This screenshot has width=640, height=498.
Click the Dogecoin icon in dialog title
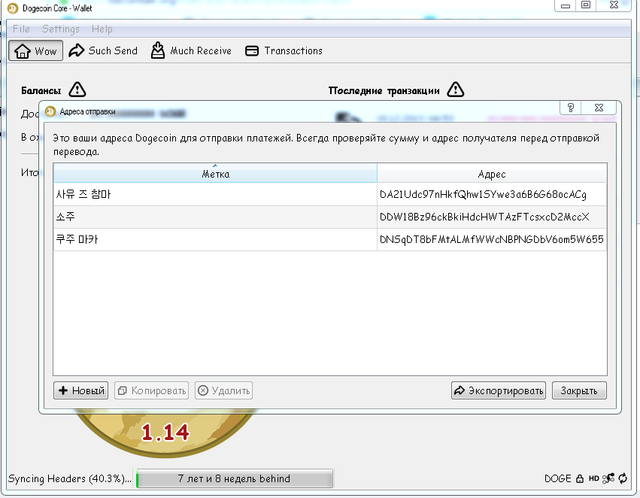coord(50,111)
